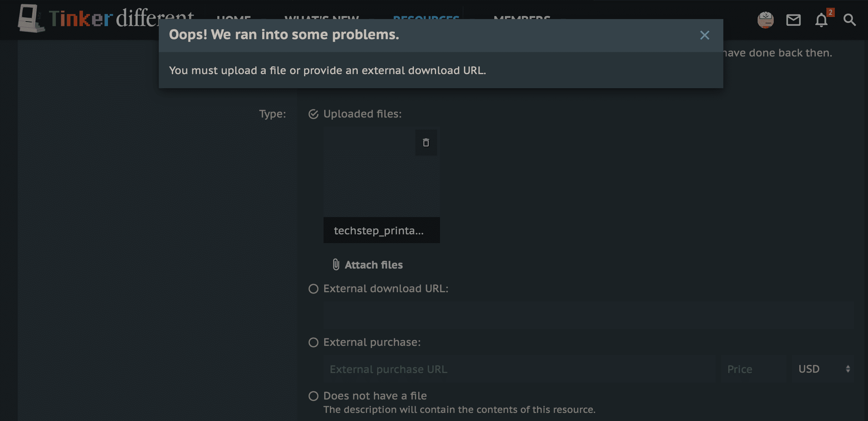Click the Attach files button
The height and width of the screenshot is (421, 868).
point(373,265)
